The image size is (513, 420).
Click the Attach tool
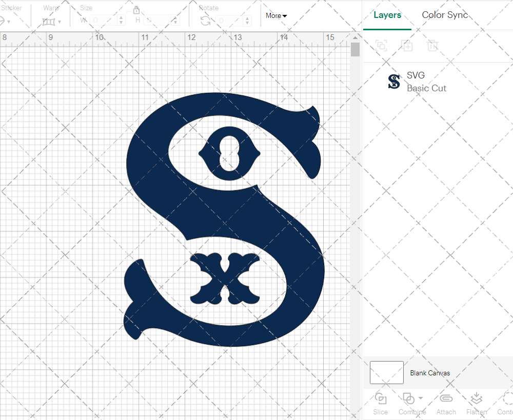(446, 404)
